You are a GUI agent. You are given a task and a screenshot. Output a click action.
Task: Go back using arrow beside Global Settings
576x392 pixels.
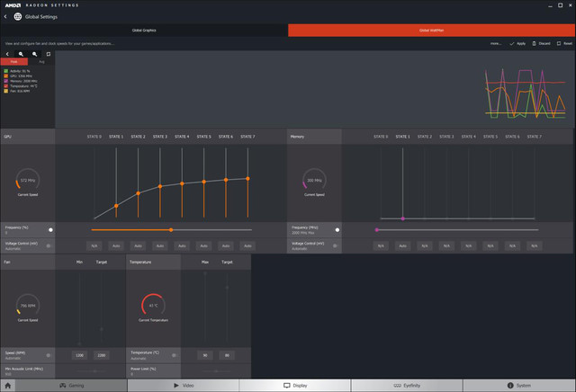tap(5, 16)
